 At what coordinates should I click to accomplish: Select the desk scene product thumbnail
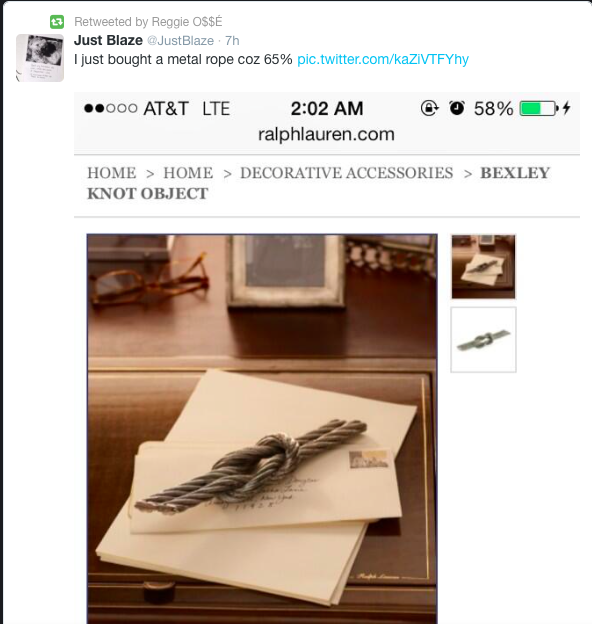click(483, 267)
